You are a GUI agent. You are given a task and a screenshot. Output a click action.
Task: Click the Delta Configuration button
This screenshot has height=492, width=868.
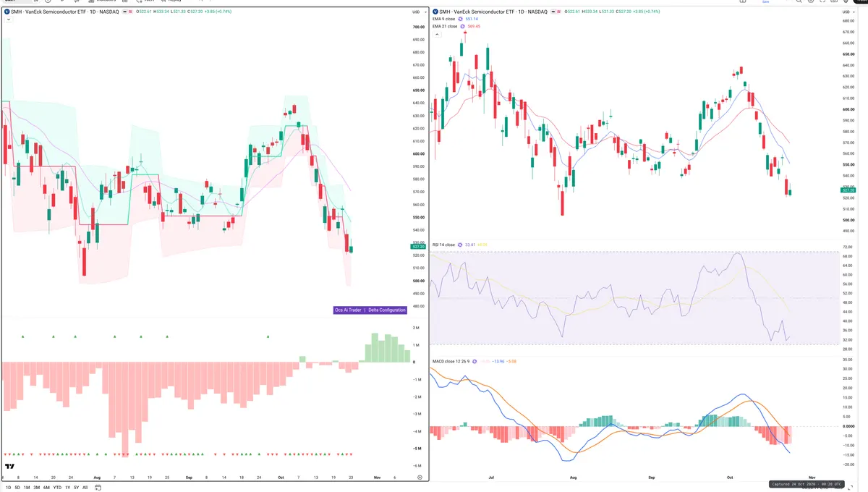pos(388,310)
